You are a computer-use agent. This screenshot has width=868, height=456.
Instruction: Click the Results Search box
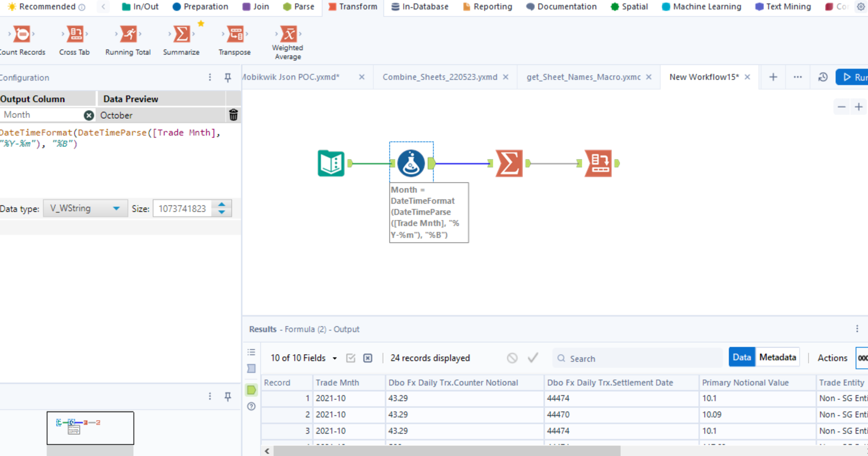638,358
